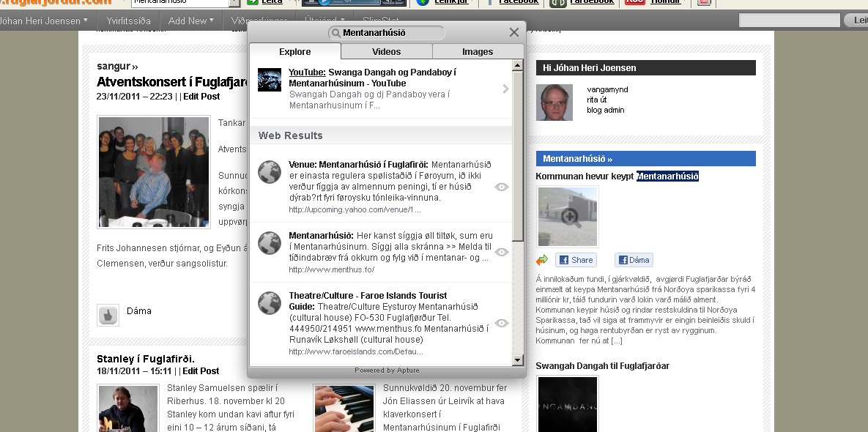Switch to the Explore tab
The width and height of the screenshot is (868, 432).
pyautogui.click(x=295, y=51)
